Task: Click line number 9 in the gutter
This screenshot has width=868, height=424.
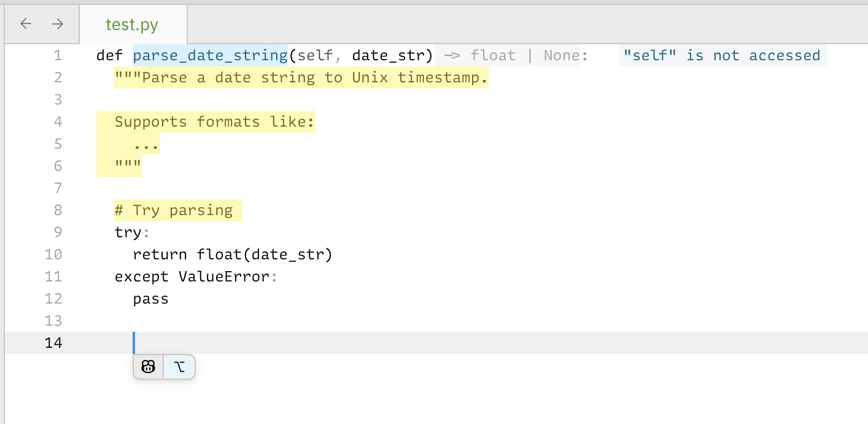Action: 58,232
